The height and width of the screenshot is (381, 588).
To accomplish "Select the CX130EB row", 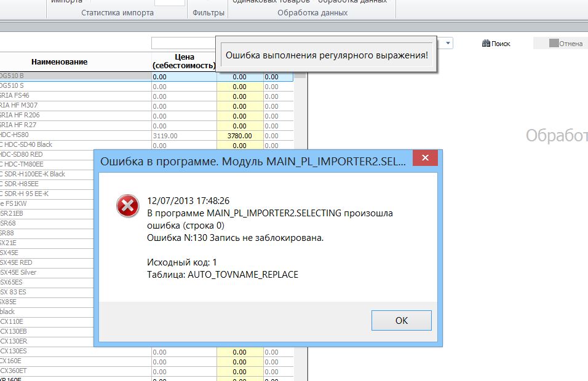I will (x=47, y=331).
